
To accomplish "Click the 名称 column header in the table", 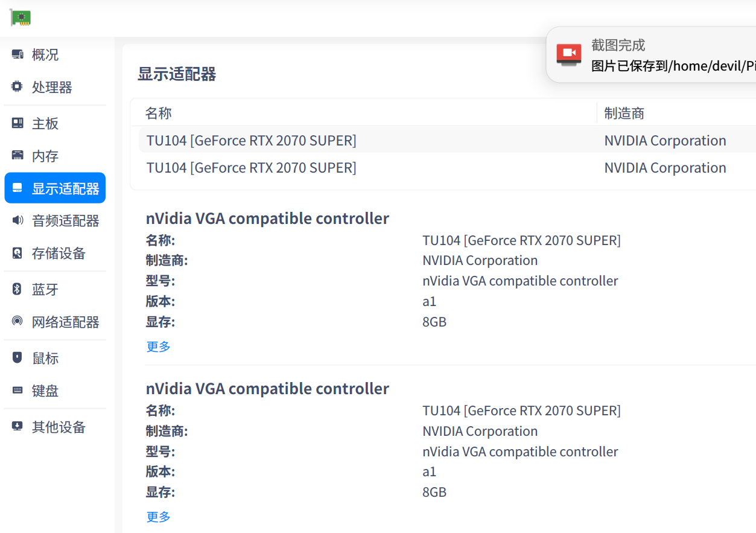I will (x=159, y=113).
